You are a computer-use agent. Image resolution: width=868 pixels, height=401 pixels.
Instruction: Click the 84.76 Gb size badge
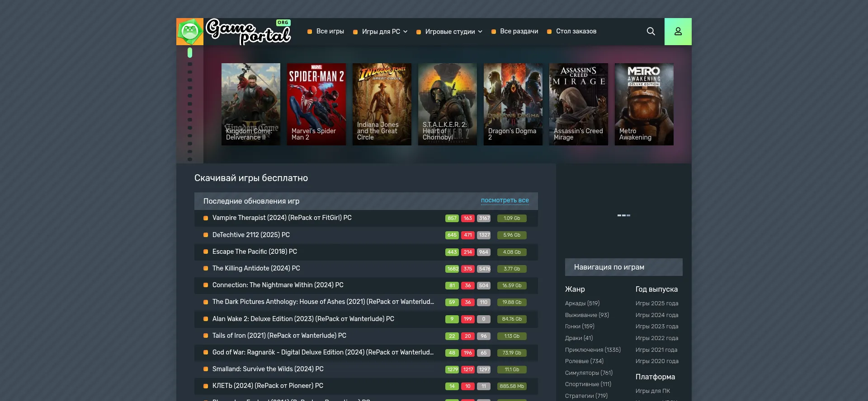(512, 319)
